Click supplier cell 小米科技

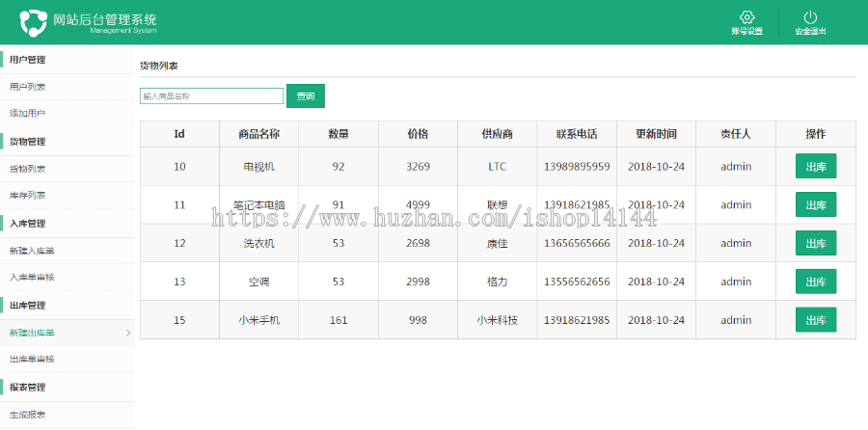click(497, 320)
